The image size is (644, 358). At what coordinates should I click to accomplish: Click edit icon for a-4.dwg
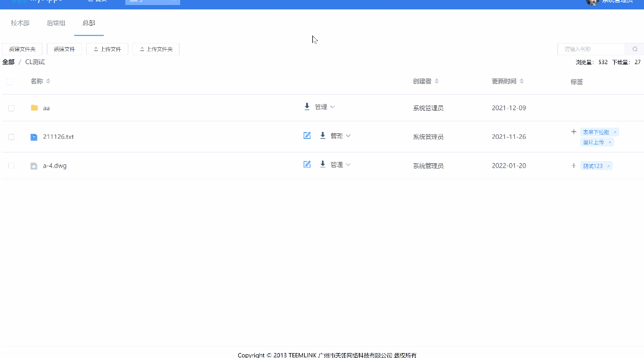tap(307, 164)
